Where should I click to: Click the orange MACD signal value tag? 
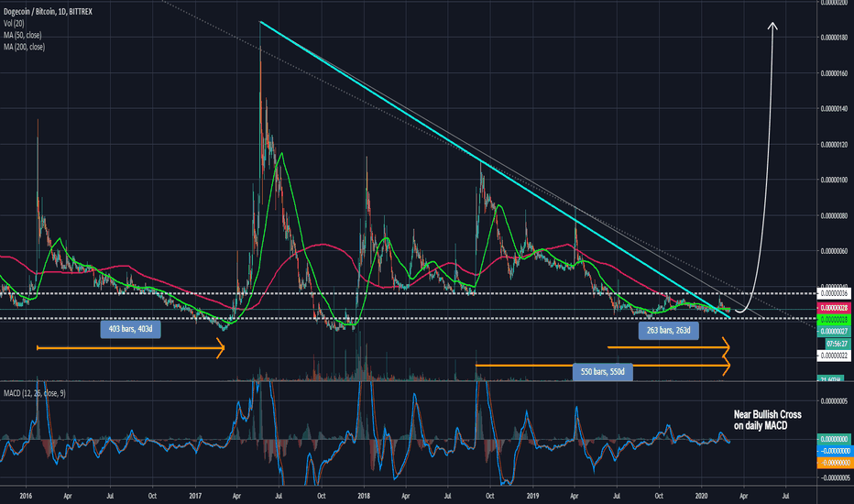tap(834, 463)
